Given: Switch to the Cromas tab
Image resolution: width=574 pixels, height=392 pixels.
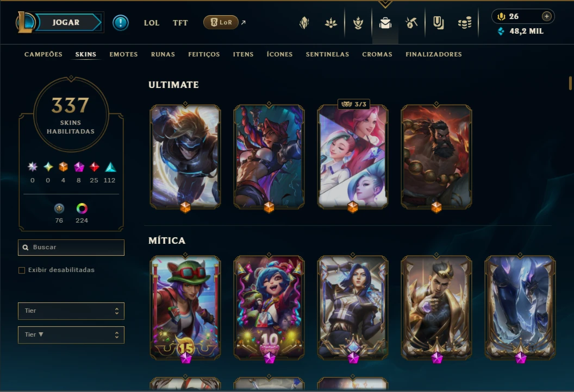Looking at the screenshot, I should 377,54.
